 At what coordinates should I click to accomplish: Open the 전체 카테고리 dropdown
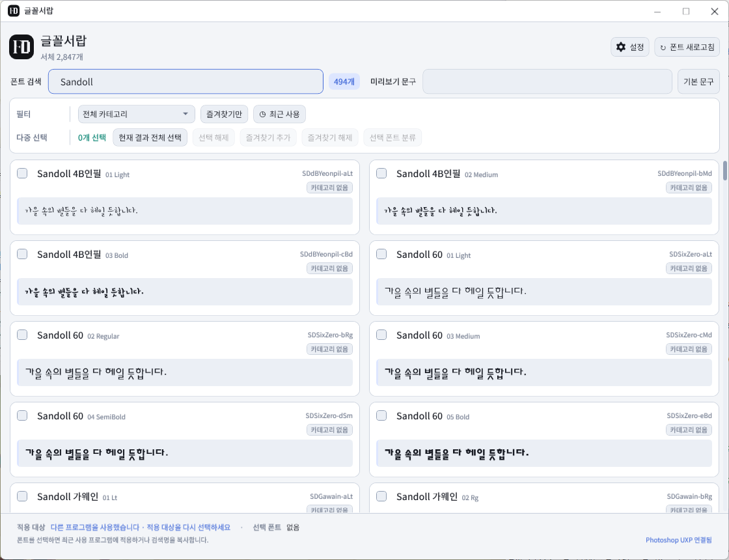[x=136, y=115]
